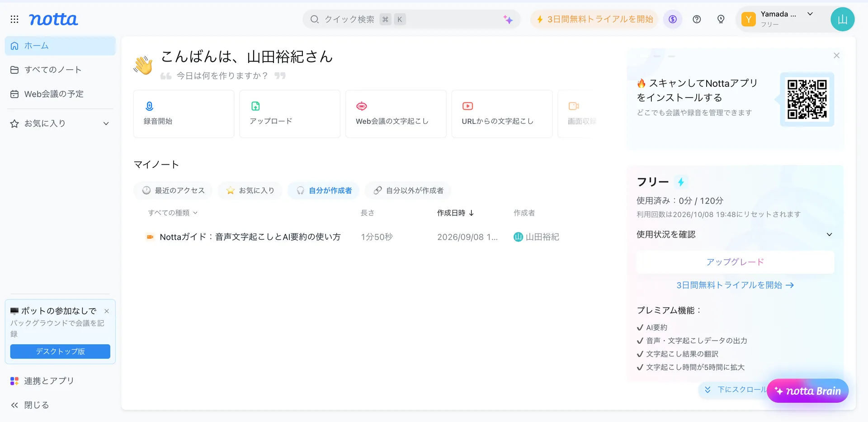Select the お気に入り filter tab in マイノート
This screenshot has height=422, width=868.
point(250,190)
